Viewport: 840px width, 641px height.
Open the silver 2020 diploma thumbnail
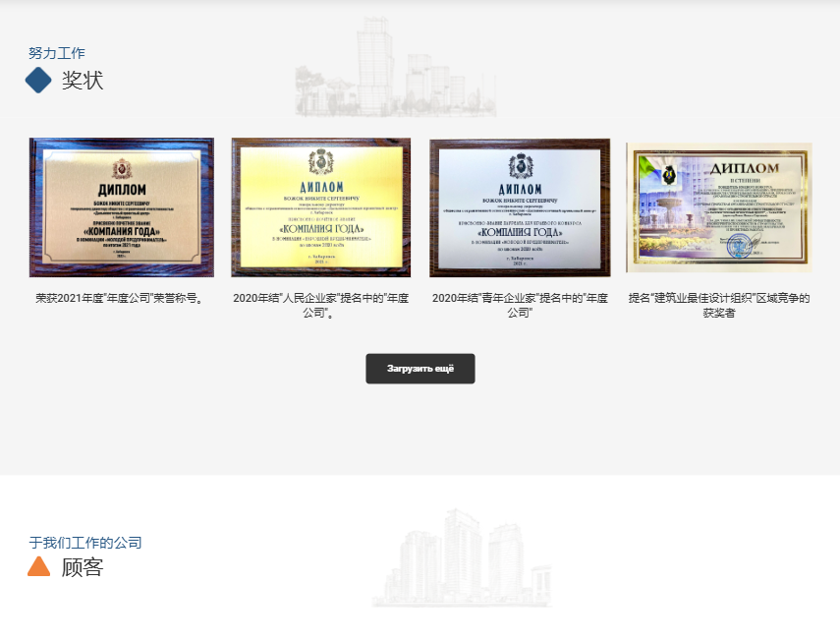[x=520, y=207]
